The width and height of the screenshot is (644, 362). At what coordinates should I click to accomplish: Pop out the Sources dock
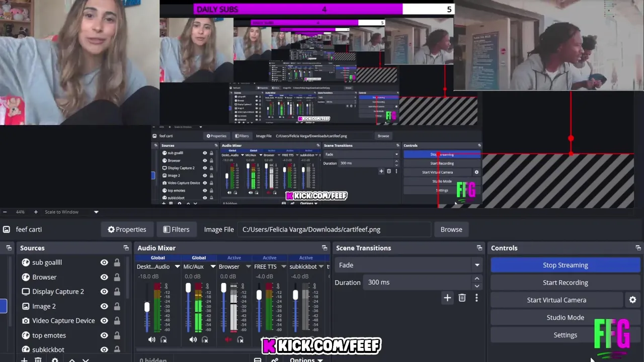coord(126,248)
